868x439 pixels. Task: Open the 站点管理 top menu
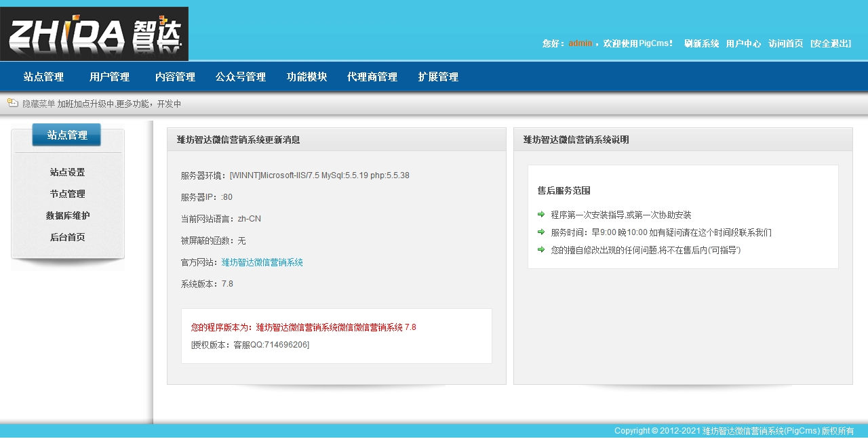coord(43,77)
